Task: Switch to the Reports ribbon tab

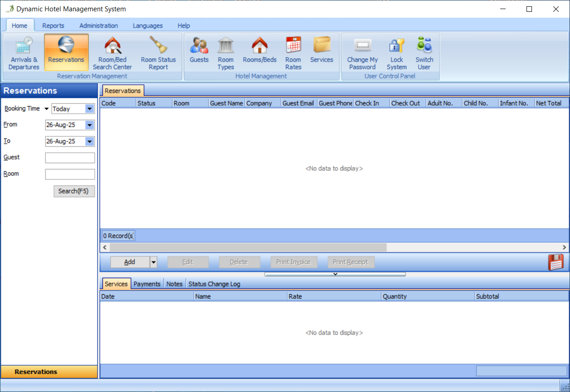Action: coord(53,25)
